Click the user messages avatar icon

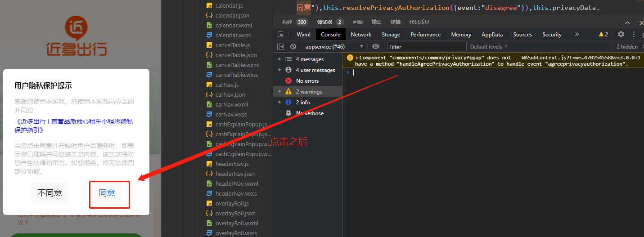pos(288,70)
